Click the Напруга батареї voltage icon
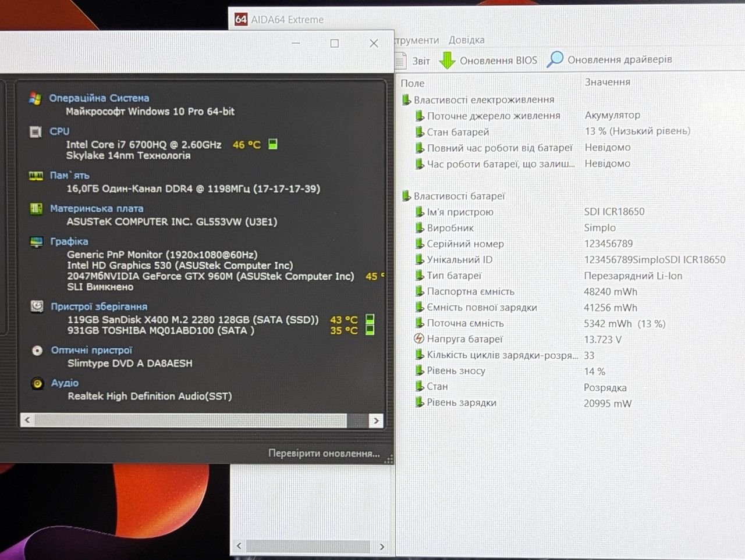This screenshot has width=745, height=560. [418, 338]
